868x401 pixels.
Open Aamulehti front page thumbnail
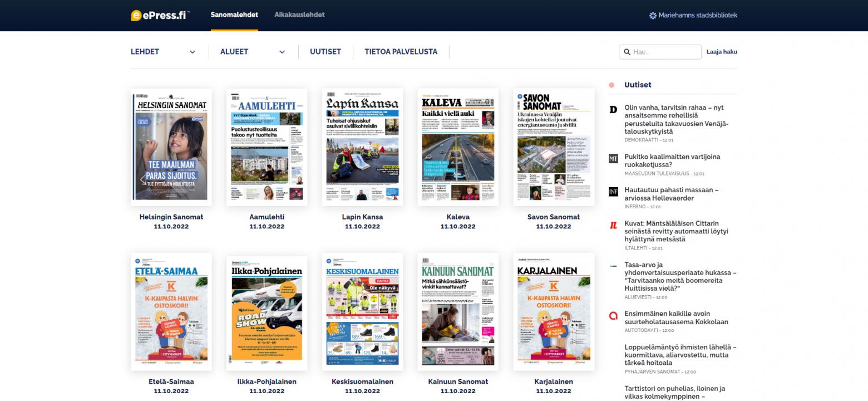267,148
